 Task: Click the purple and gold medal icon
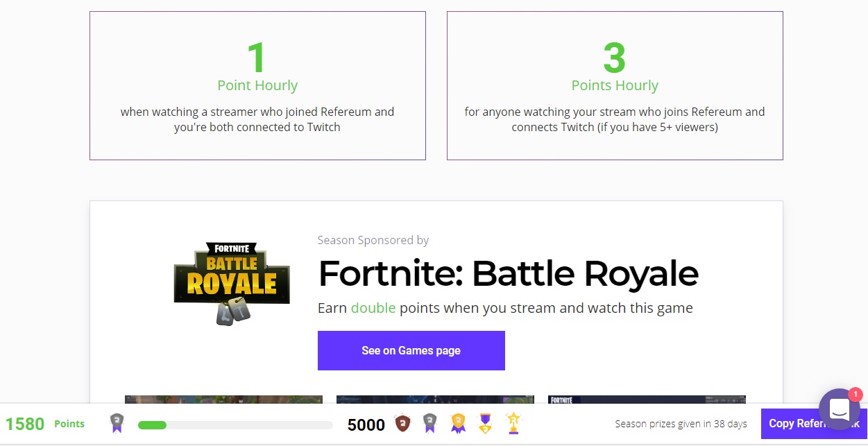tap(485, 423)
